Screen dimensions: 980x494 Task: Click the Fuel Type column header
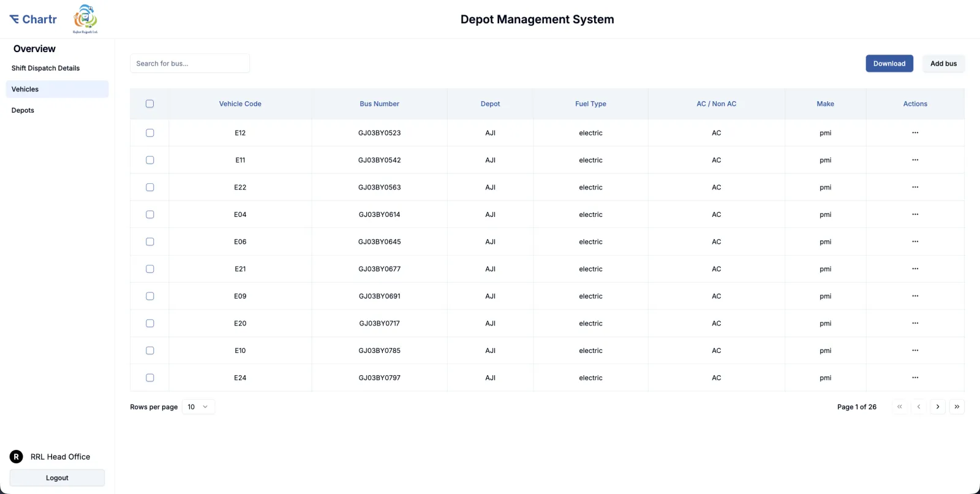(x=590, y=104)
